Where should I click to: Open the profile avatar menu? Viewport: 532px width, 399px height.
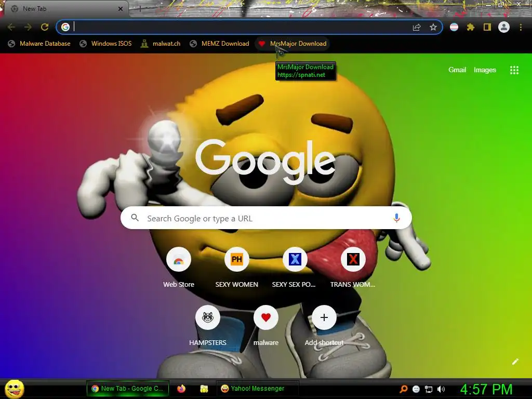point(504,27)
